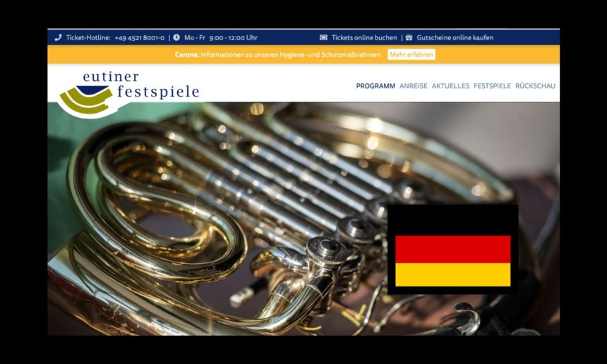Image resolution: width=607 pixels, height=364 pixels.
Task: Click the hotline phone number +49 4521 8001-0
Action: (x=139, y=38)
